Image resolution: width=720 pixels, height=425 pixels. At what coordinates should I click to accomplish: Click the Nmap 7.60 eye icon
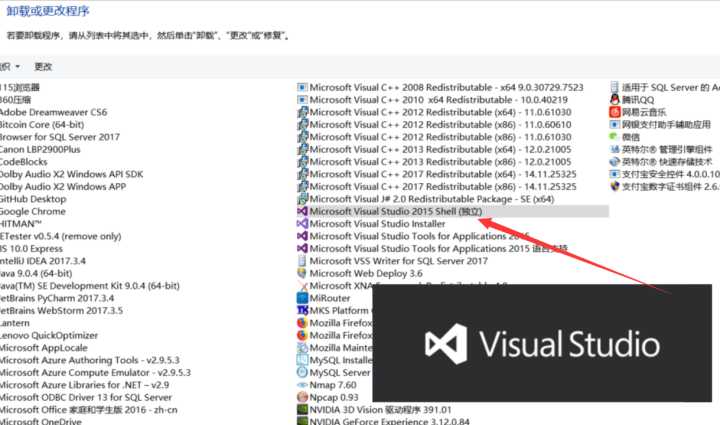pyautogui.click(x=302, y=384)
